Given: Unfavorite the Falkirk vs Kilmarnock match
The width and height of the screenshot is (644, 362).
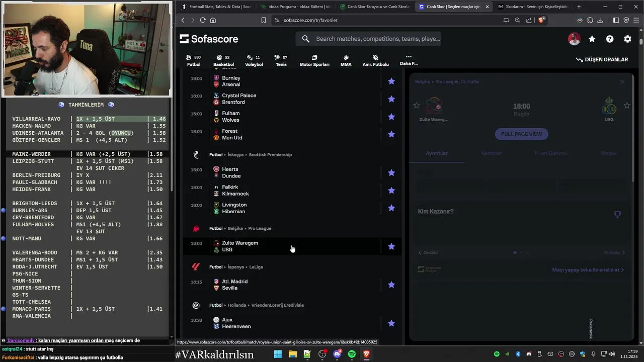Looking at the screenshot, I should (391, 191).
